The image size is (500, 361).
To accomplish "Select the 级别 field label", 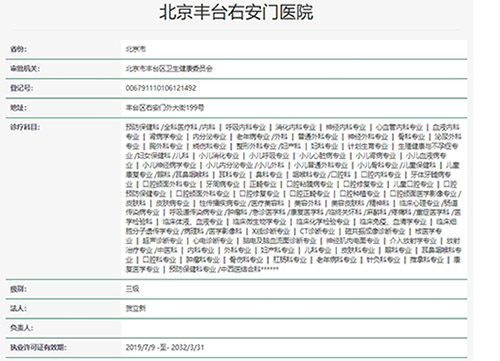I will (x=18, y=289).
